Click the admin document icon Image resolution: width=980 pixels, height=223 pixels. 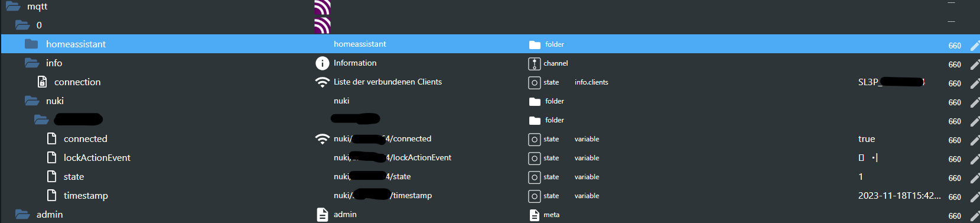click(322, 215)
